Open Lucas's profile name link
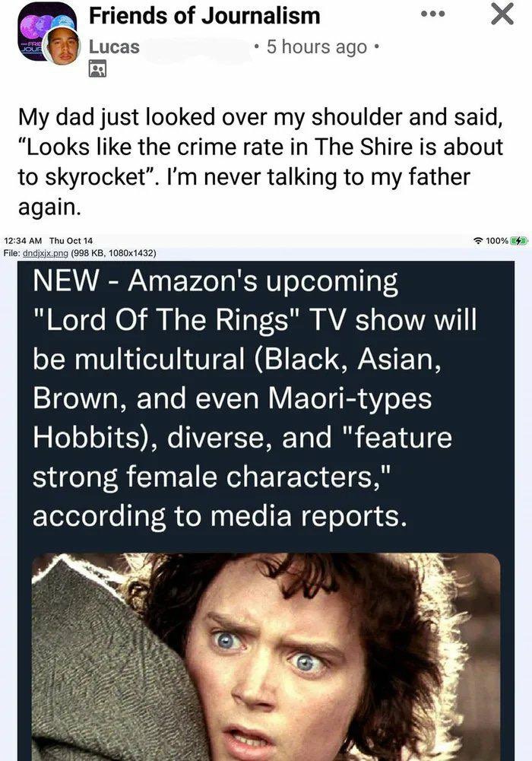Viewport: 532px width, 761px height. click(114, 47)
